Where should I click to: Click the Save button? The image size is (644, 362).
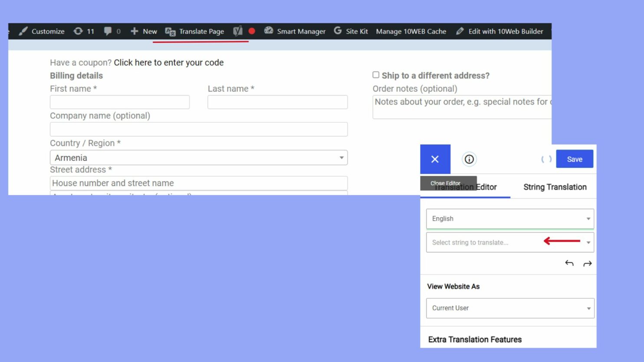(575, 159)
